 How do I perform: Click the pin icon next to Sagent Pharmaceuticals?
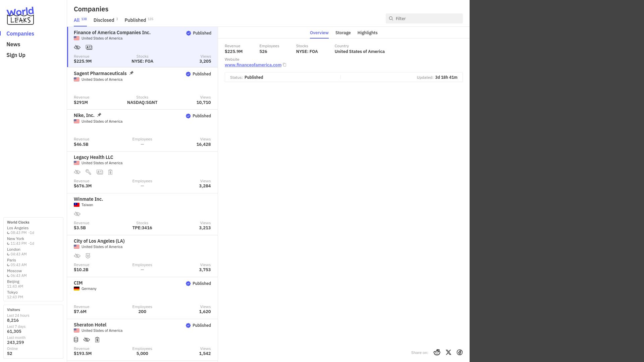131,73
